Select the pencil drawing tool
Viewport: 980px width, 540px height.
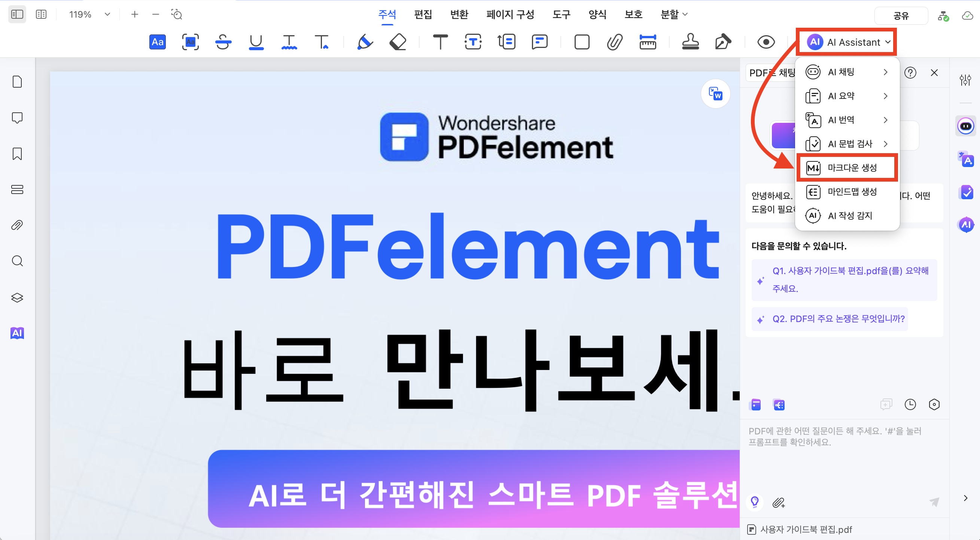click(x=365, y=42)
